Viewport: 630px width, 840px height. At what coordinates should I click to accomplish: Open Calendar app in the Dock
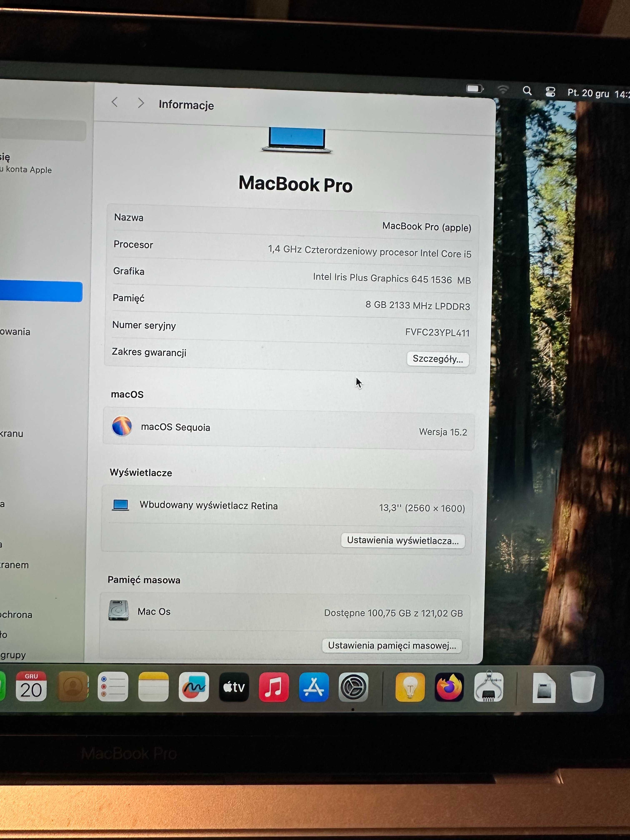pos(31,686)
